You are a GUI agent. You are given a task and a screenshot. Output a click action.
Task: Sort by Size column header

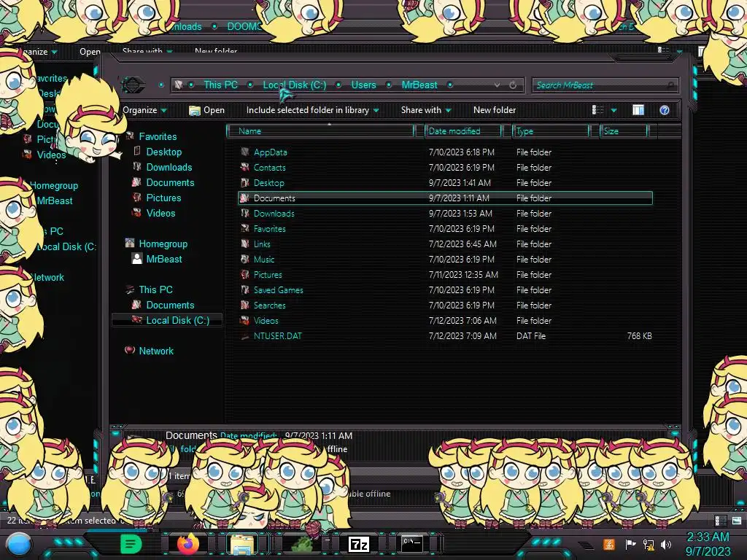pyautogui.click(x=624, y=131)
